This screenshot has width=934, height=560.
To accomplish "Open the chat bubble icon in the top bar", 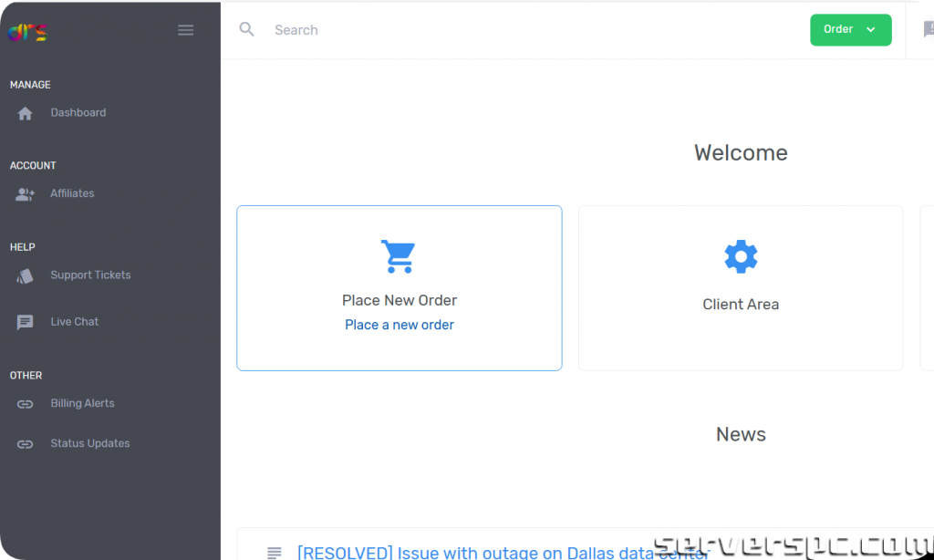I will tap(928, 30).
